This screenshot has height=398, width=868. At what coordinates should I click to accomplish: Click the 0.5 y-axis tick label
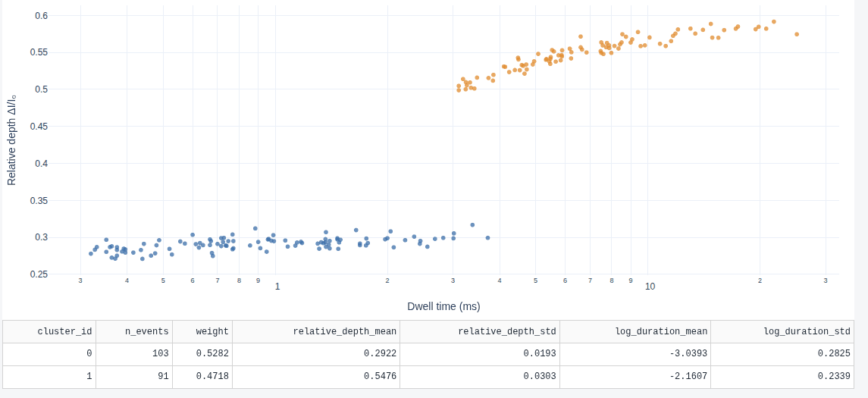[42, 89]
